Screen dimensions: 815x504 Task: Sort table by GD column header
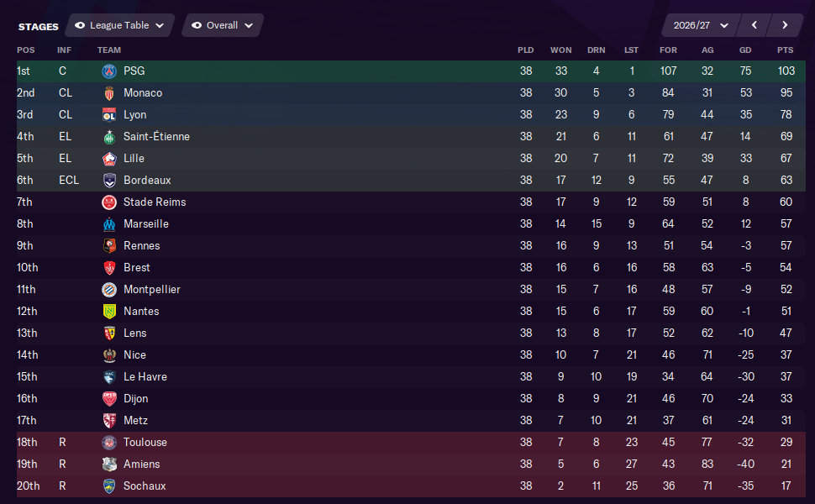(x=745, y=50)
